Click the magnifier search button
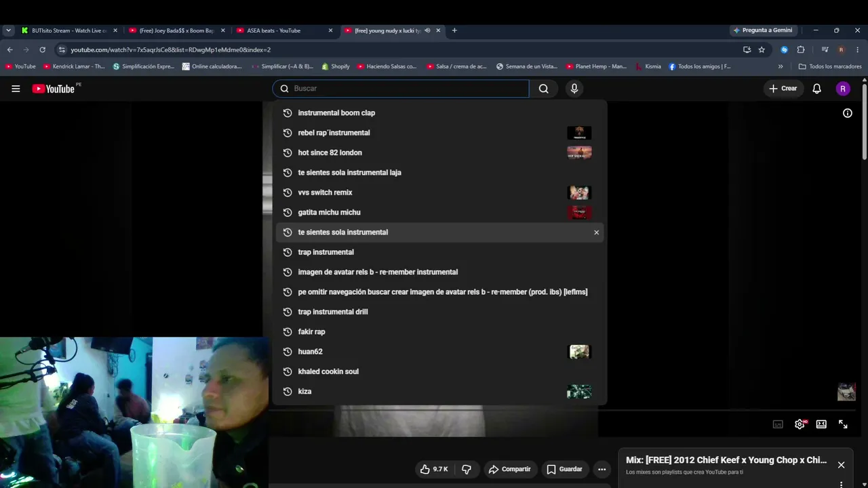The image size is (868, 488). 544,89
